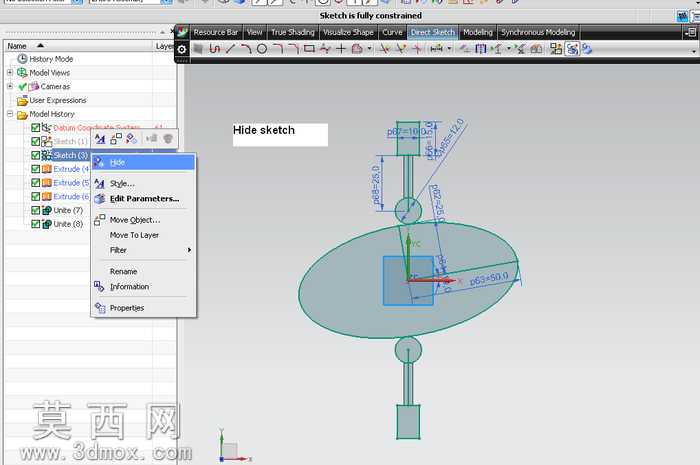
Task: Open the Offset Curve dropdown arrow
Action: click(x=370, y=49)
